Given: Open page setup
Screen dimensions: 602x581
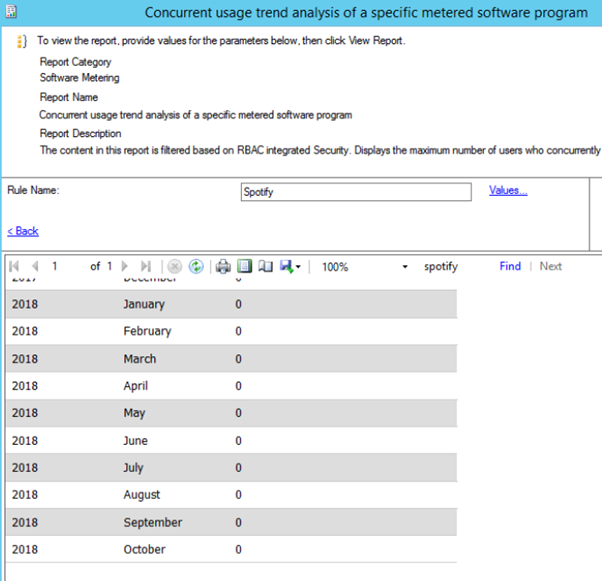Looking at the screenshot, I should [265, 266].
